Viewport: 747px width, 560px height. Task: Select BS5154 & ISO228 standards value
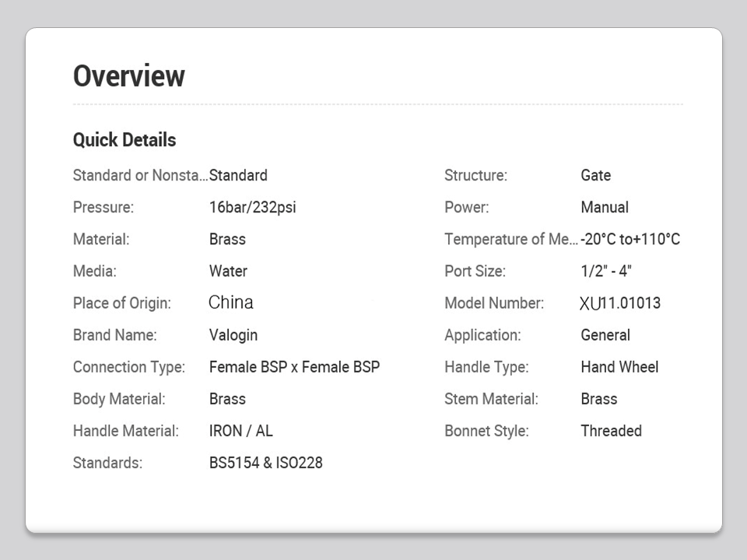coord(265,463)
